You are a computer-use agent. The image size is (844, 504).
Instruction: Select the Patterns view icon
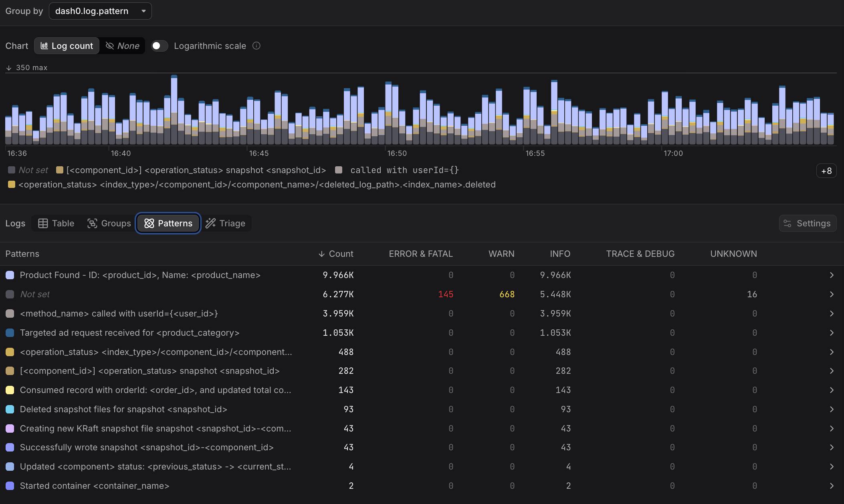click(x=149, y=223)
